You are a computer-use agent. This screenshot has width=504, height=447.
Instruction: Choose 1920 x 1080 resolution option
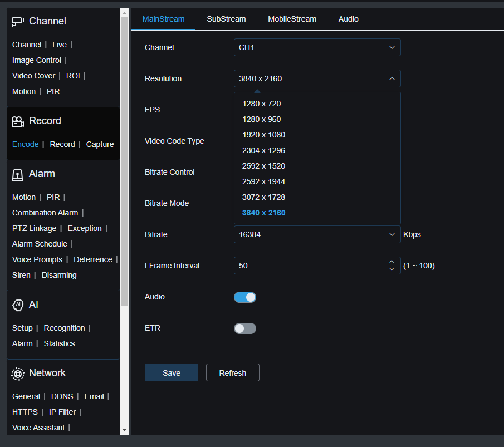tap(263, 135)
